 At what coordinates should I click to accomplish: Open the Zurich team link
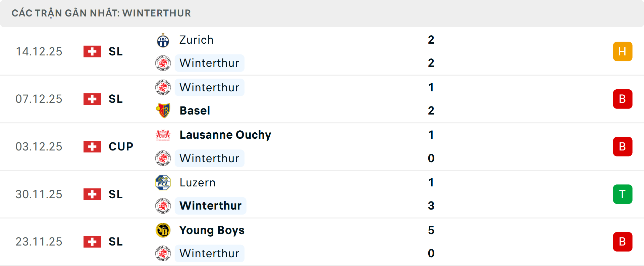click(196, 40)
